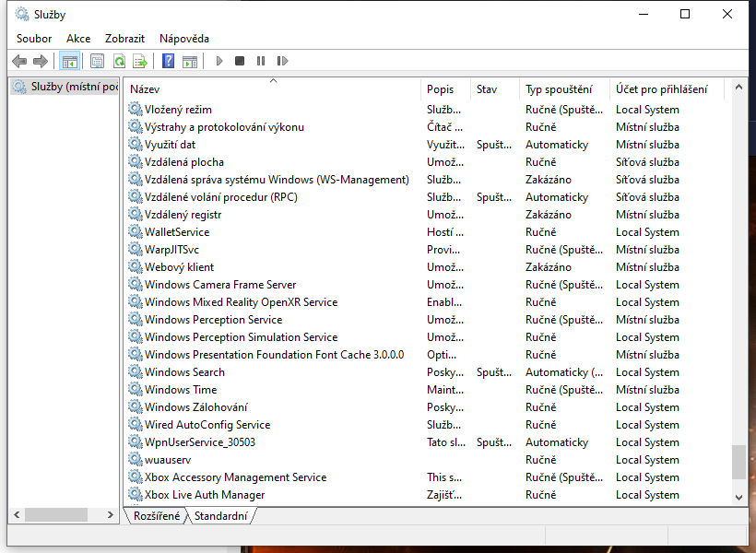Sort by the Název column header
Viewport: 756px width, 553px height.
pos(273,89)
